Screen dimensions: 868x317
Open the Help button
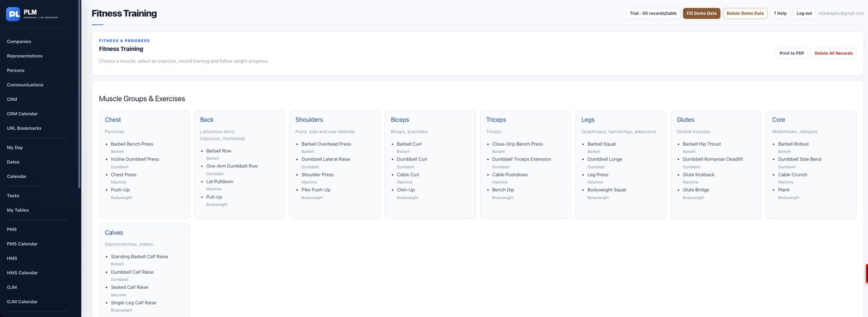780,14
